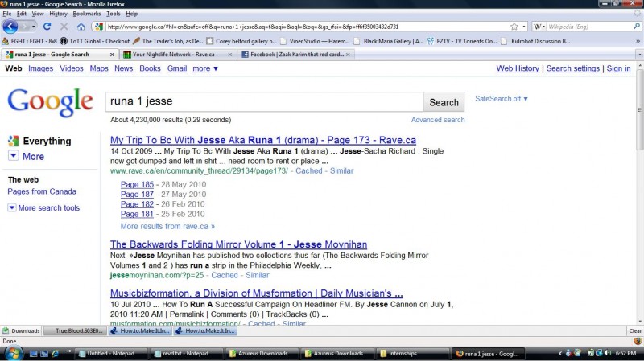Click the Images link in Google bar
Viewport: 644px width, 361px height.
41,68
